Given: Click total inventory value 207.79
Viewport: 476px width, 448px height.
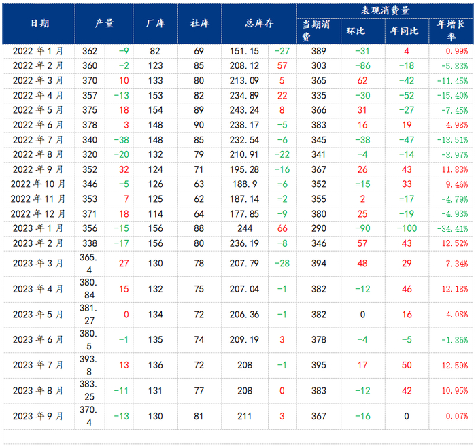Looking at the screenshot, I should (x=244, y=263).
